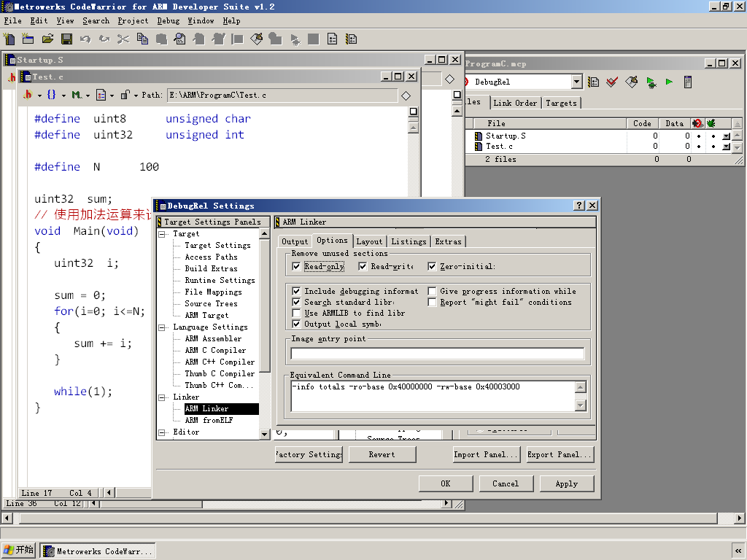Click the Copy icon in main toolbar
The width and height of the screenshot is (747, 560).
[142, 39]
